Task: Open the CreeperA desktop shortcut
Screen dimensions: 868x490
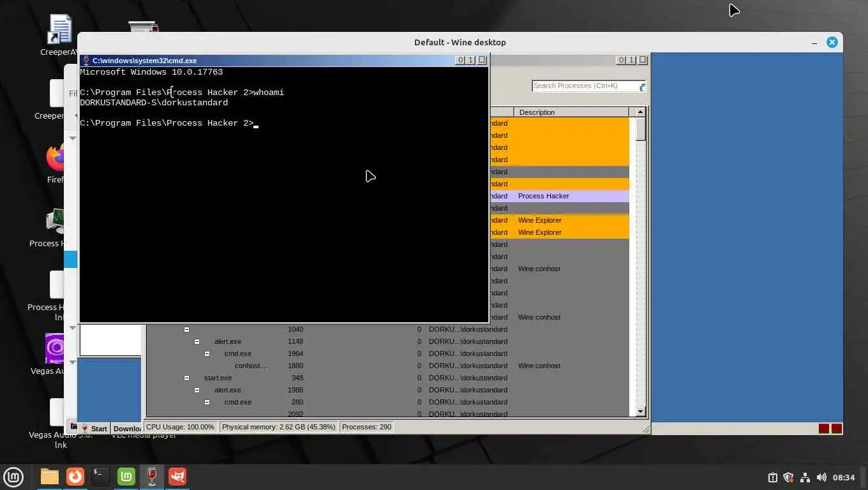Action: pos(60,36)
